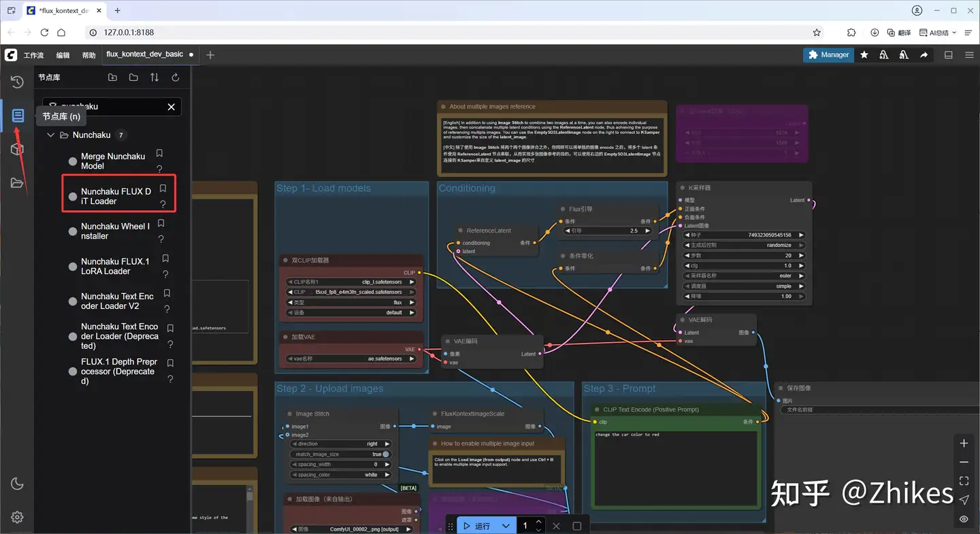Open the 编辑 menu
The image size is (980, 534).
click(x=63, y=55)
